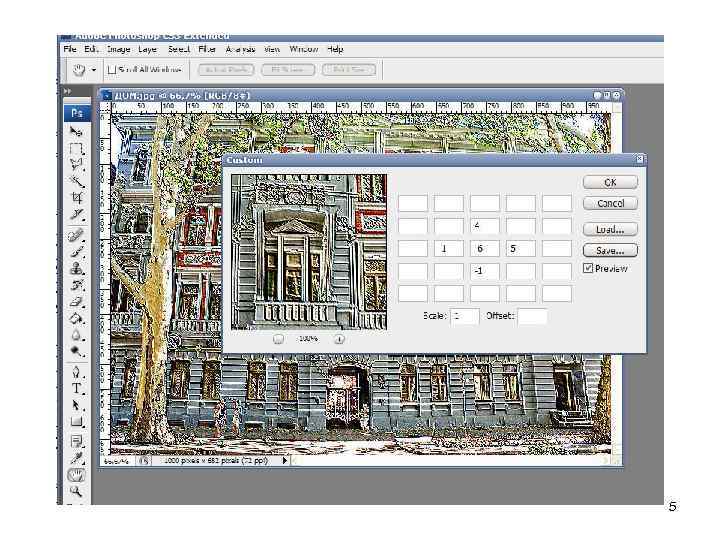Click the matrix cell containing 5

pos(521,248)
